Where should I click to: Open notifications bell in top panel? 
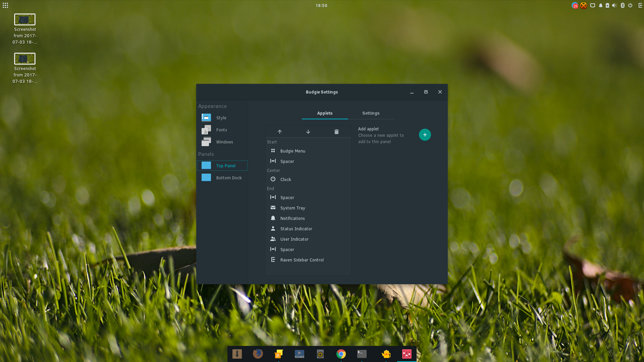pos(601,5)
